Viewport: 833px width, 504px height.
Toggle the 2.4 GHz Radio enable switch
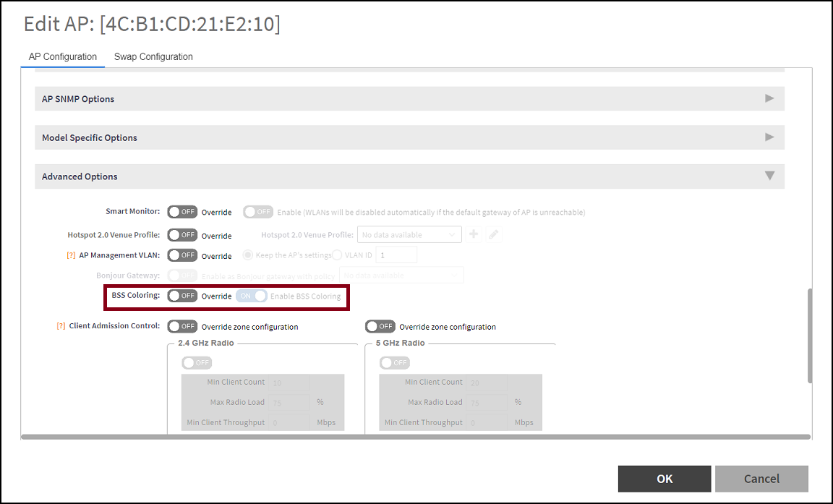(x=197, y=363)
